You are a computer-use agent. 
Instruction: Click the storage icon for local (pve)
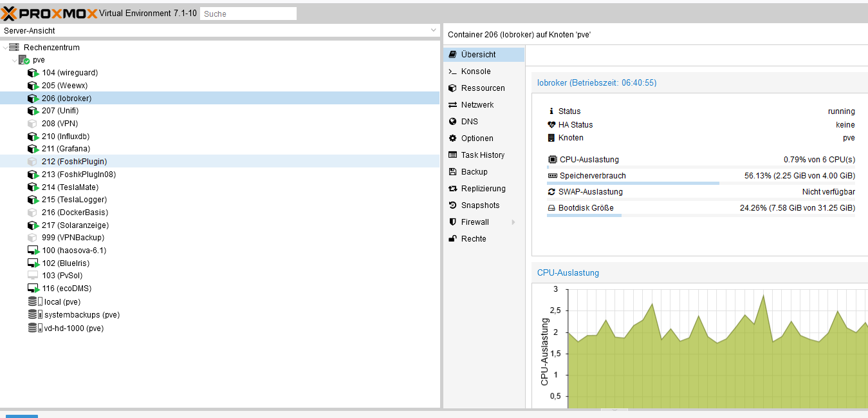tap(35, 302)
